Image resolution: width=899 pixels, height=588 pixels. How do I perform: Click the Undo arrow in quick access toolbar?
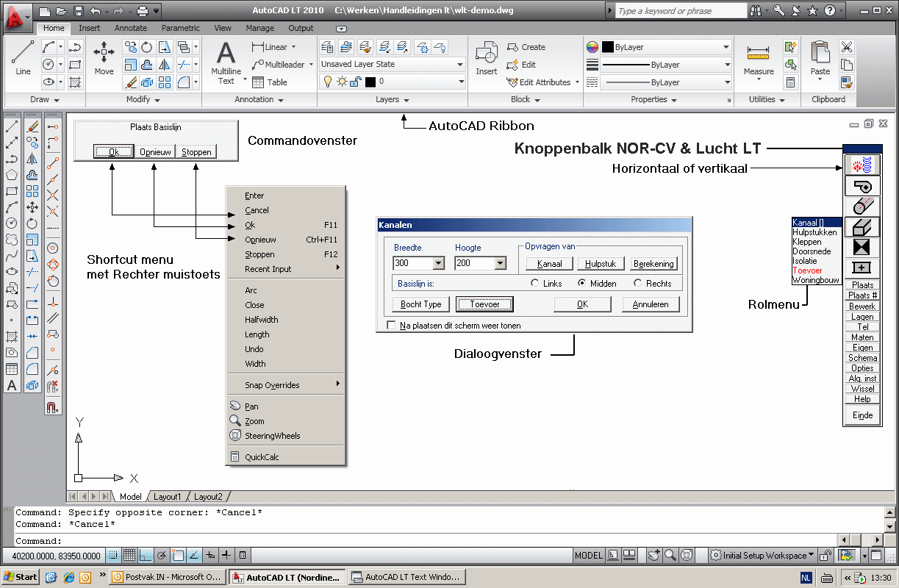coord(95,11)
